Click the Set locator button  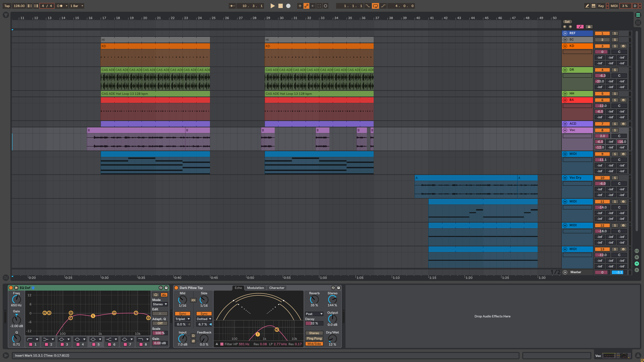coord(567,21)
